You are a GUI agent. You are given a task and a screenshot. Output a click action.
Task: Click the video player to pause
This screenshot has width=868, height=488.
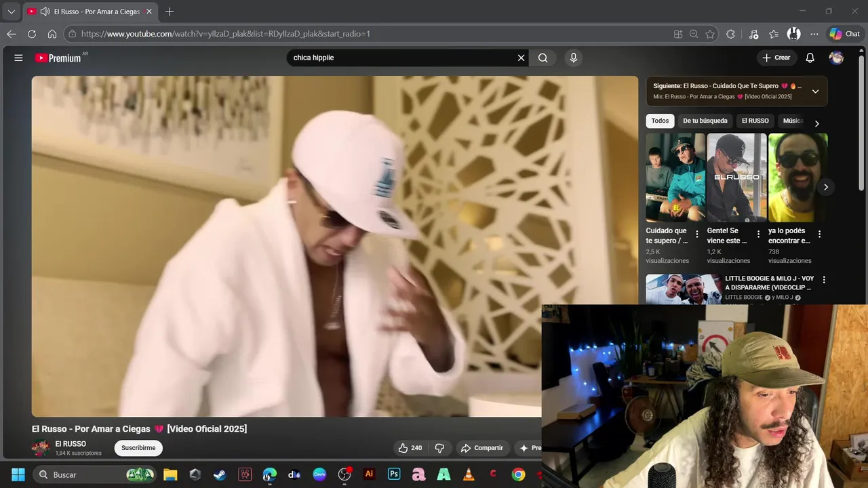335,246
